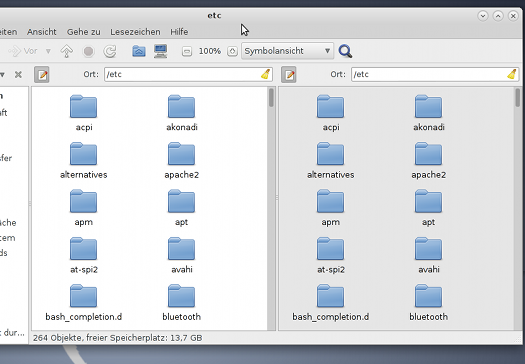Open the Gehe zu menu
This screenshot has height=364, width=525.
coord(83,32)
